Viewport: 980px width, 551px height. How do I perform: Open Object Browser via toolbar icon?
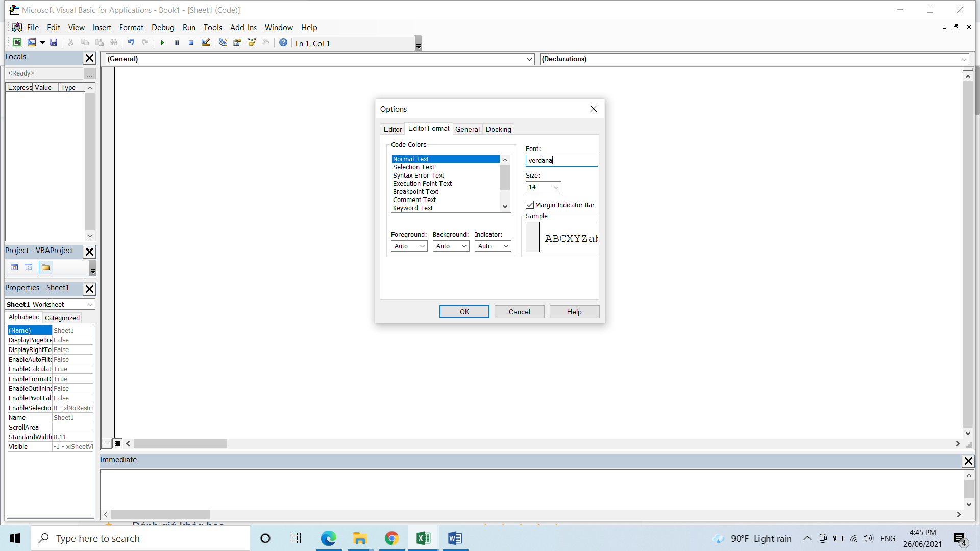coord(252,43)
